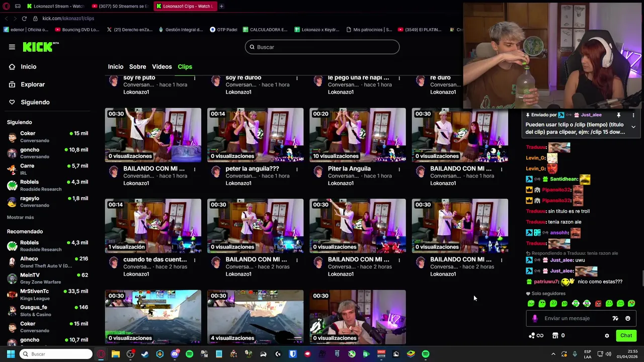The height and width of the screenshot is (362, 644).
Task: Click the shop icon showing 0
Action: [x=558, y=335]
